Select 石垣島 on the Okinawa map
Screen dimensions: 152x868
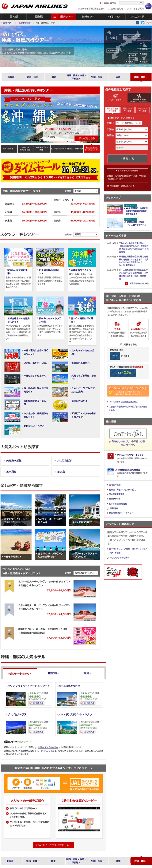click(x=144, y=54)
